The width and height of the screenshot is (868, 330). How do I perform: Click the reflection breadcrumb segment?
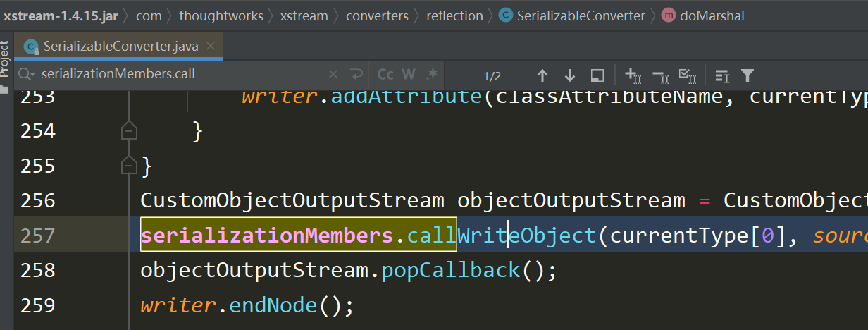[x=454, y=16]
